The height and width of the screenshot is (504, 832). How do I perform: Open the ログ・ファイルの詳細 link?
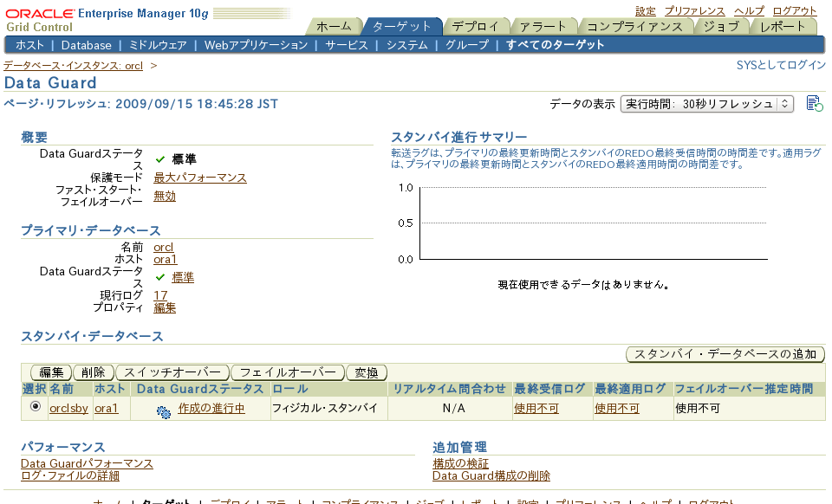70,476
